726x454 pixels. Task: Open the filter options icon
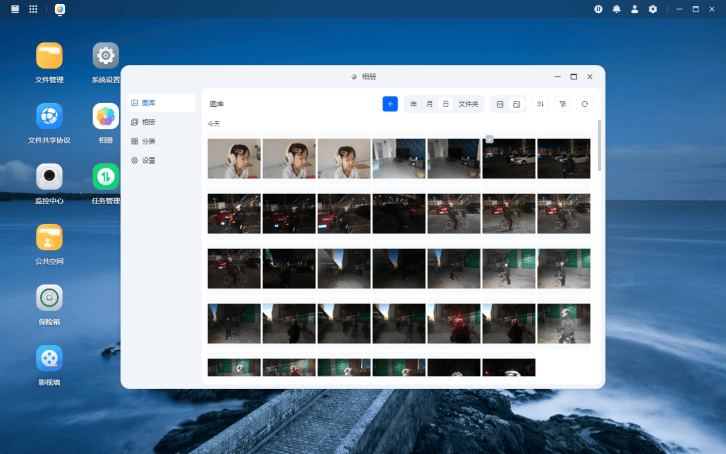563,104
